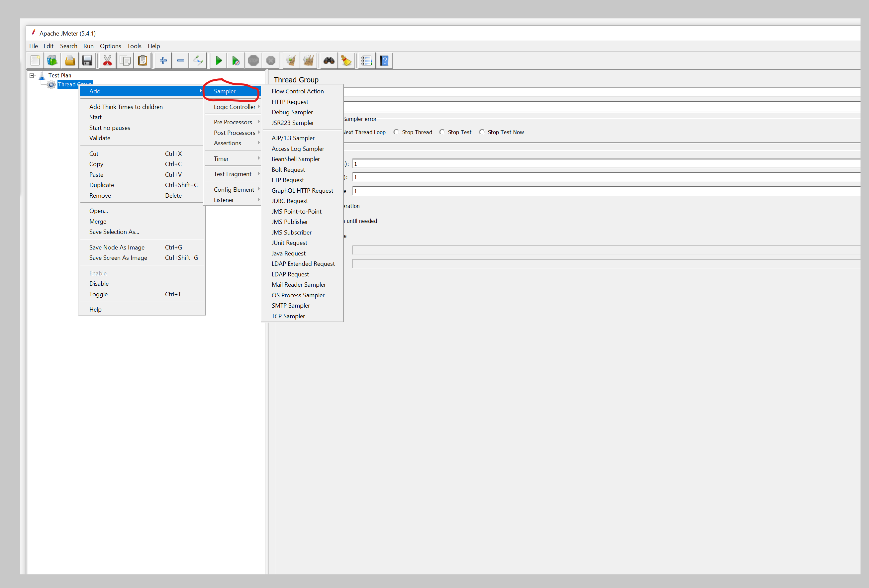
Task: Select the Test Plan tree item label
Action: pos(60,75)
